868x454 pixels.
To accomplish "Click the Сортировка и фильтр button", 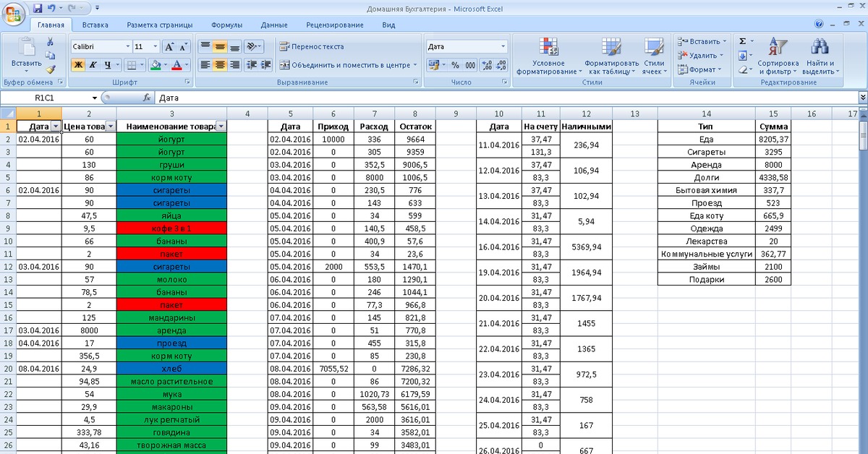I will point(778,58).
